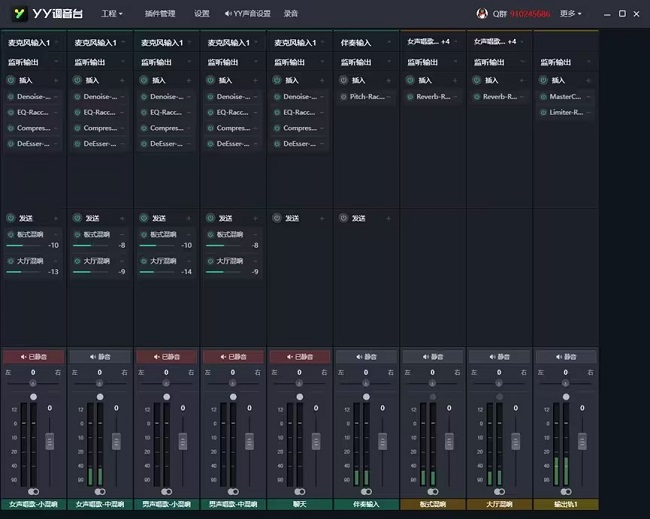Click the Q群 avatar icon
This screenshot has width=650, height=519.
pos(483,14)
